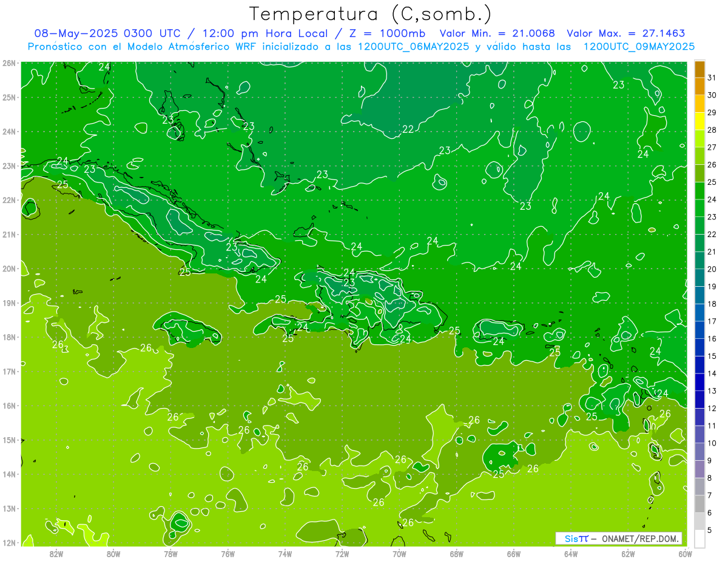The height and width of the screenshot is (562, 728).
Task: Click the yellow swatch between legend 28 and 29
Action: coord(699,121)
